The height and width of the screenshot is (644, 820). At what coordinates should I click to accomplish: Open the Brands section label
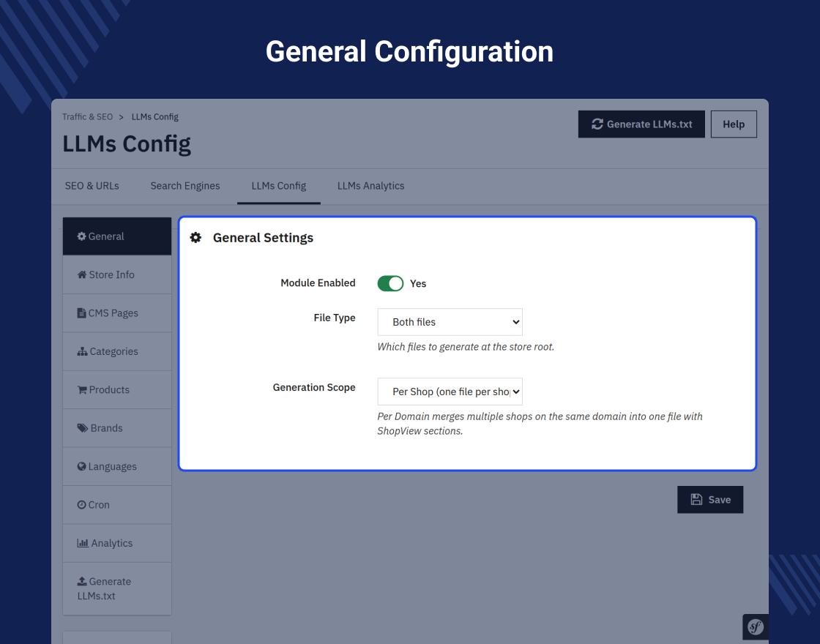pyautogui.click(x=107, y=428)
